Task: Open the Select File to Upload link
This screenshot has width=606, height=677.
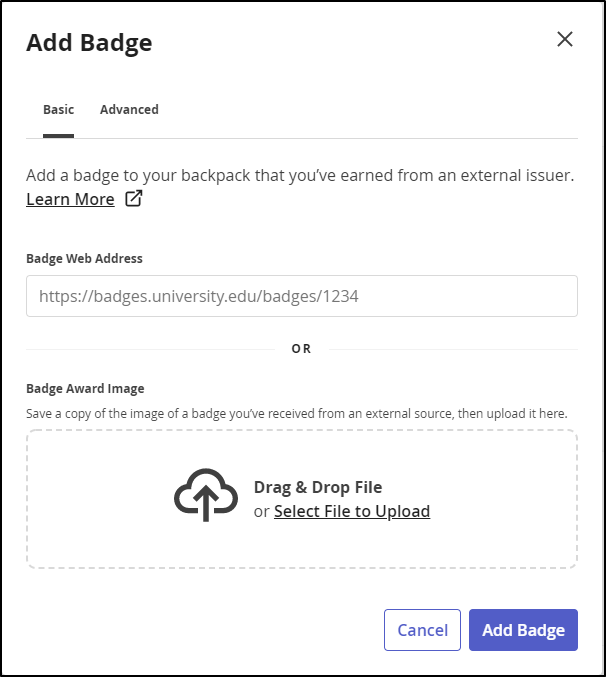Action: pyautogui.click(x=352, y=511)
